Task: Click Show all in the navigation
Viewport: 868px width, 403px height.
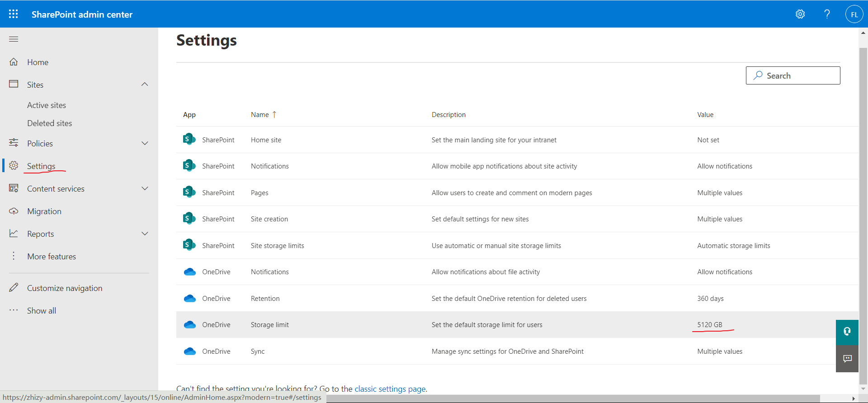Action: coord(42,311)
